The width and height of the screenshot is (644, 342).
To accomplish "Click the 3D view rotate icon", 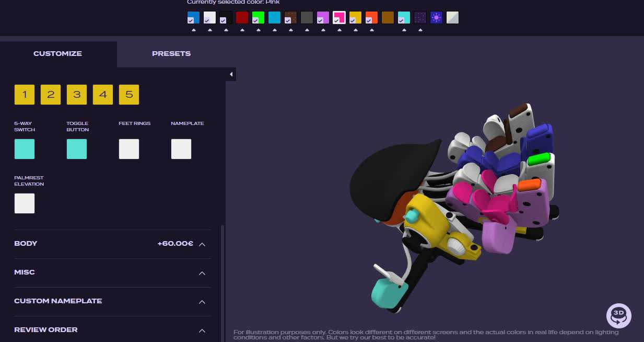I will [x=618, y=315].
